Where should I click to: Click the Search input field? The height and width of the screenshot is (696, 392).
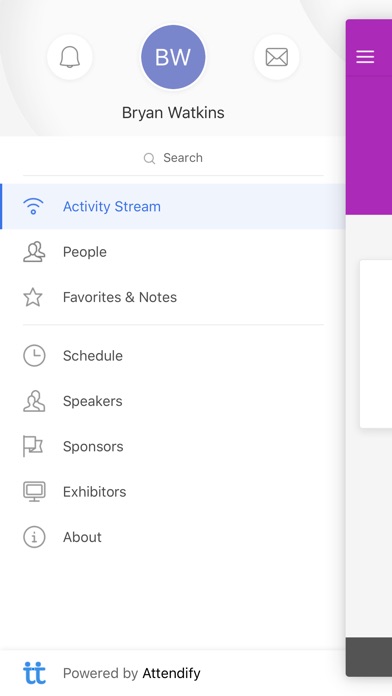173,158
